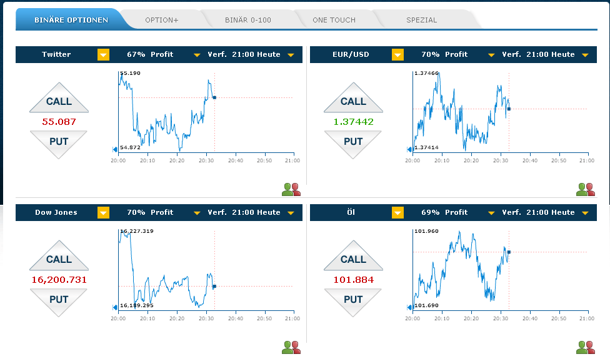Click PUT for Öl
Screen dimensions: 610x364
[353, 301]
